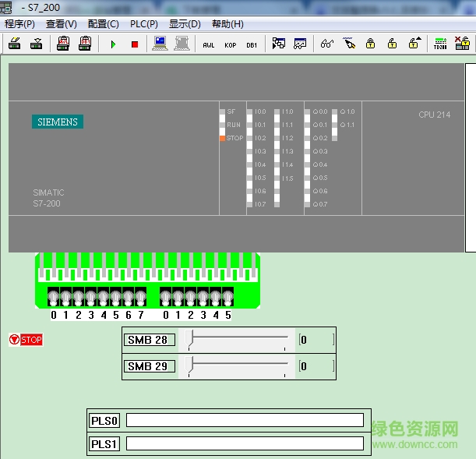Open the 配置(C) menu

point(104,24)
